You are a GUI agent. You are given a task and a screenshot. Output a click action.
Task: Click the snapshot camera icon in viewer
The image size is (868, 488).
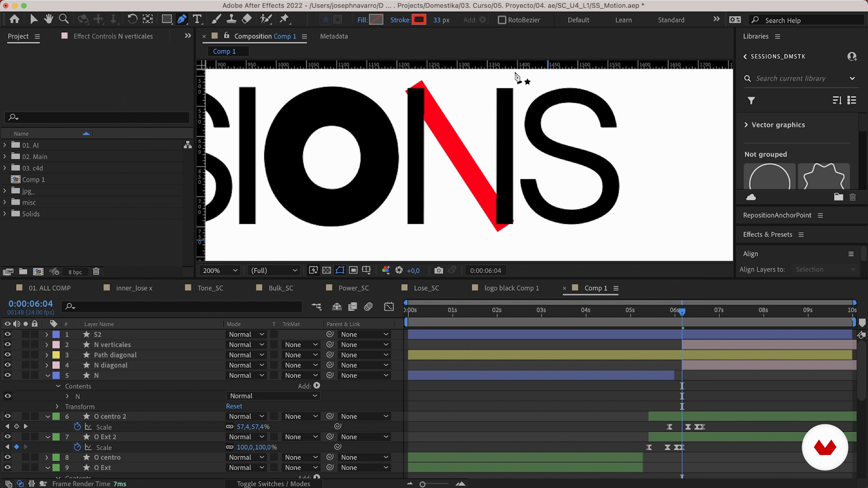[438, 270]
